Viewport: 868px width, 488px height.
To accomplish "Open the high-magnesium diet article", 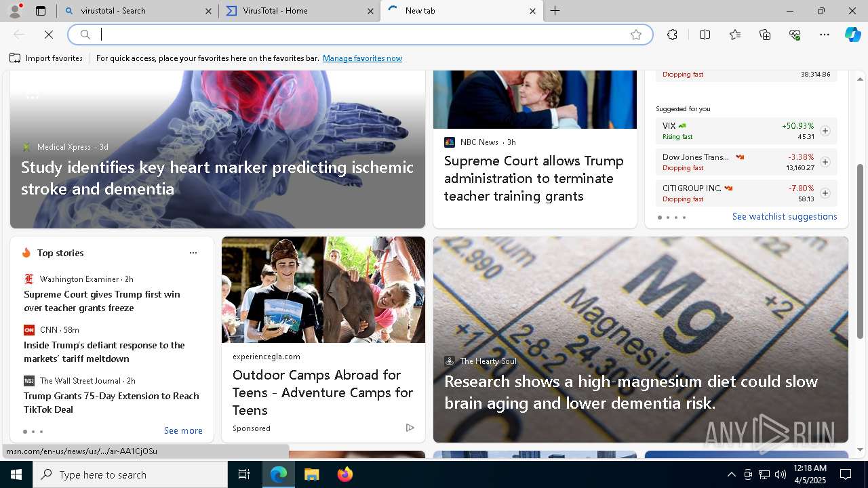I will 631,392.
